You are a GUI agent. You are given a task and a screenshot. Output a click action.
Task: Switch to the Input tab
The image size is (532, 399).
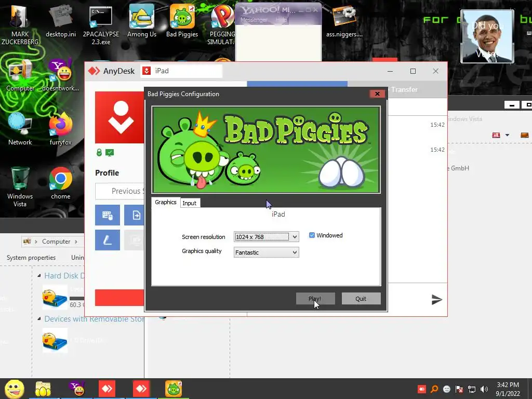[189, 203]
